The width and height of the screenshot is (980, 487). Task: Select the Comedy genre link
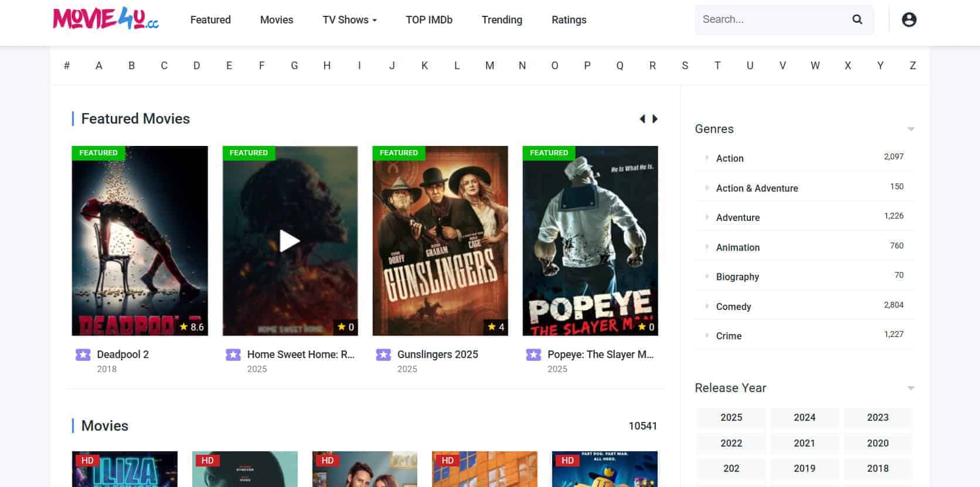pos(733,306)
